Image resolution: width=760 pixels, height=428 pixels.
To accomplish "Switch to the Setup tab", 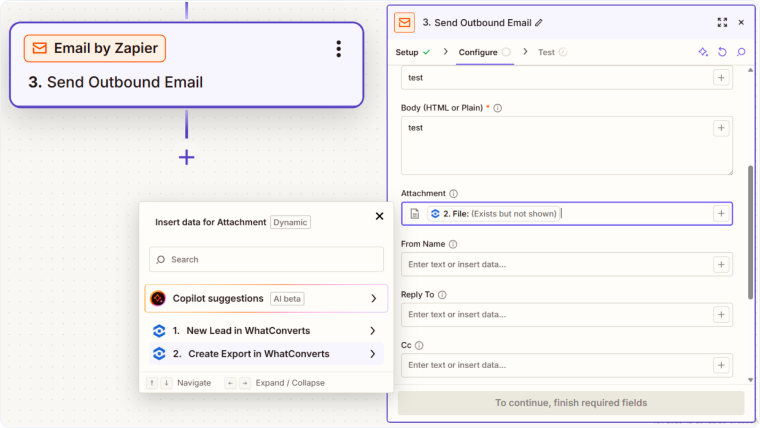I will click(412, 52).
